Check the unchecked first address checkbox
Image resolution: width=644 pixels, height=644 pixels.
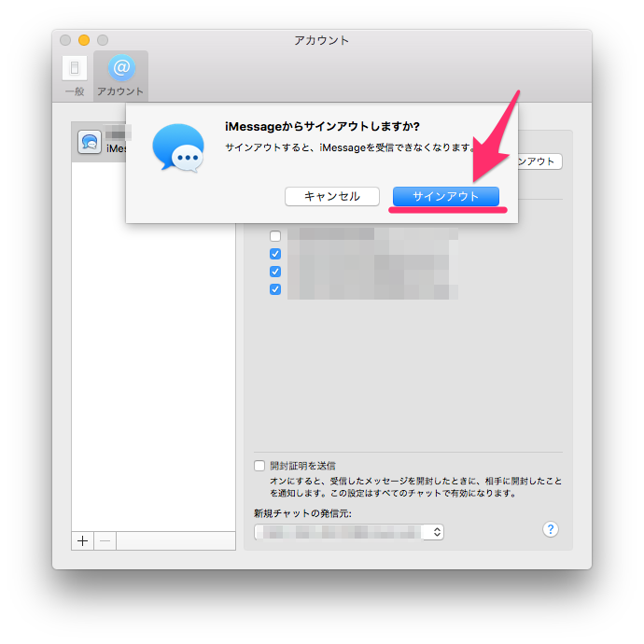tap(275, 236)
